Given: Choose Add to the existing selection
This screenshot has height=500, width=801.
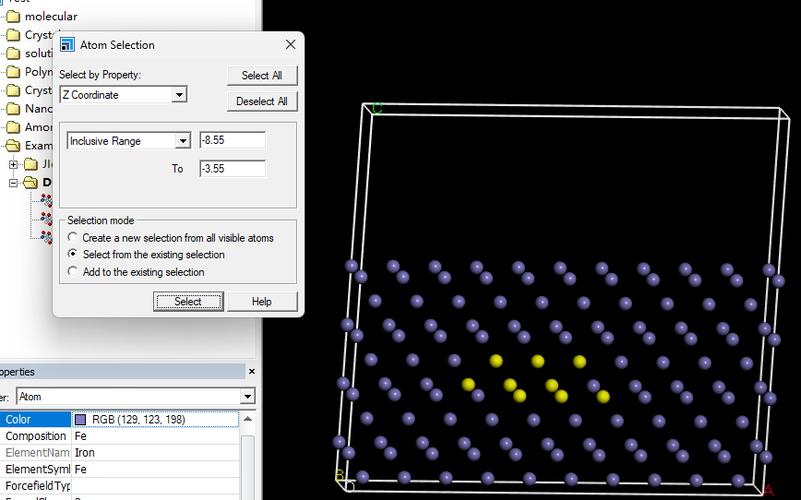Looking at the screenshot, I should tap(72, 272).
